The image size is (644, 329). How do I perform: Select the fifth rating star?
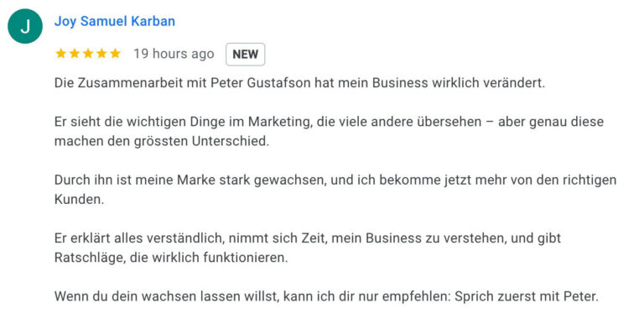115,54
